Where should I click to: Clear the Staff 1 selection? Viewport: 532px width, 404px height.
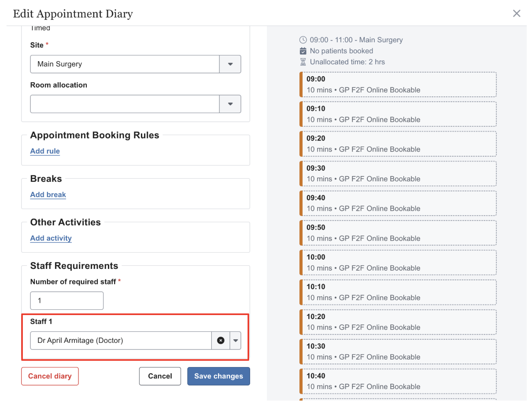click(221, 340)
